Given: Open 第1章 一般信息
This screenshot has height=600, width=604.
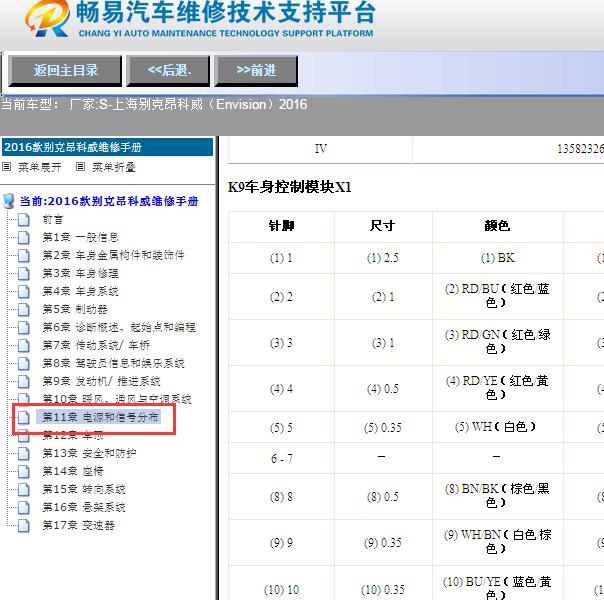Looking at the screenshot, I should coord(80,237).
